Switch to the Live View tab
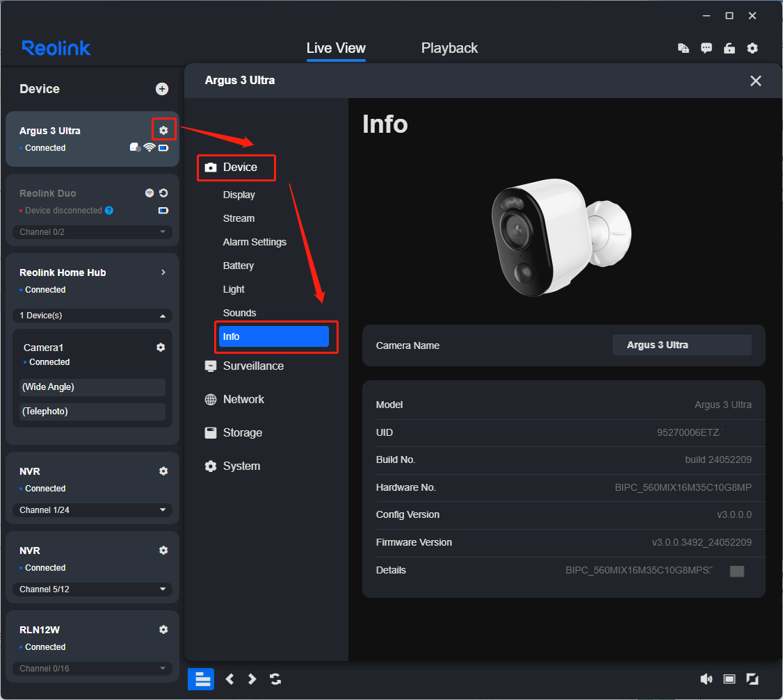The image size is (783, 700). tap(336, 49)
